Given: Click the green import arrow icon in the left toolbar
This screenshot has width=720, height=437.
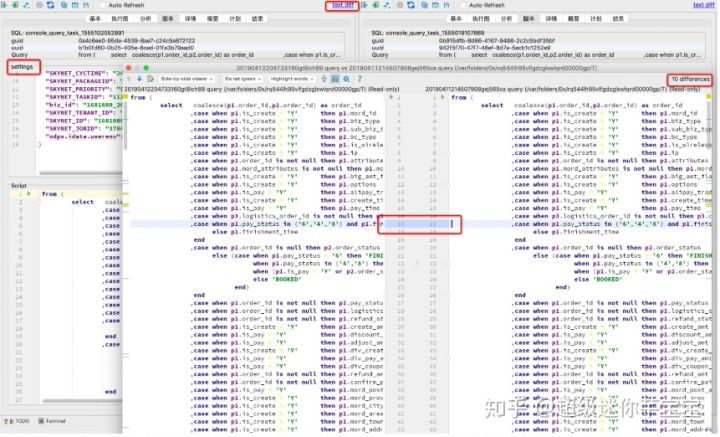Looking at the screenshot, I should pos(16,5).
